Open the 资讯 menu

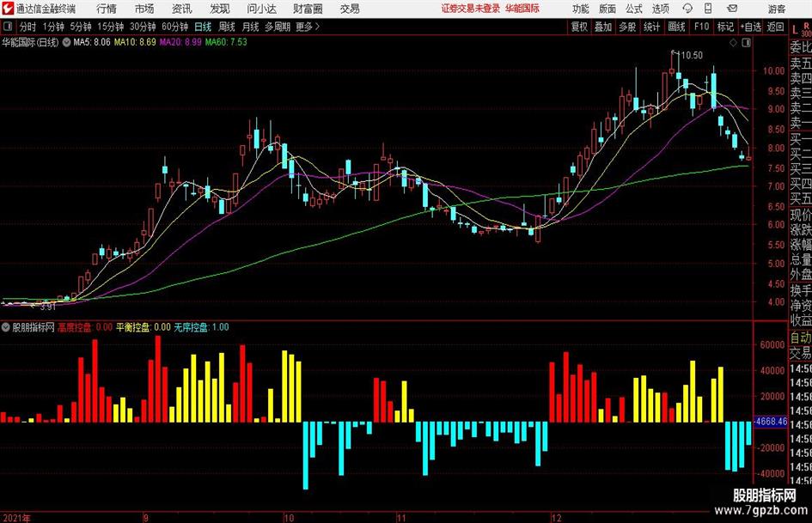coord(182,9)
